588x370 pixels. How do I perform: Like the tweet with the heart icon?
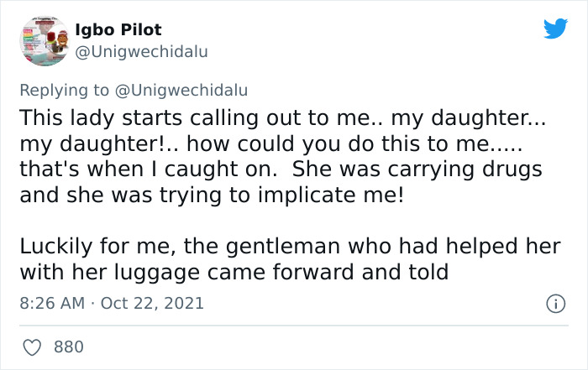[x=34, y=347]
